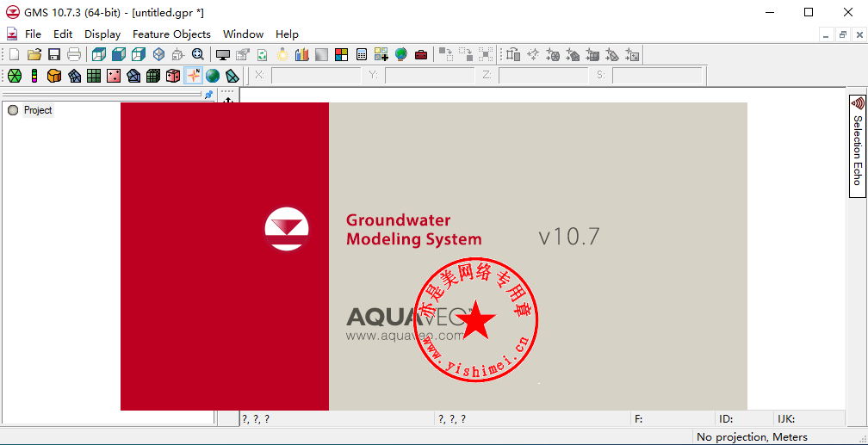The height and width of the screenshot is (445, 868).
Task: Open the File menu
Action: [34, 34]
